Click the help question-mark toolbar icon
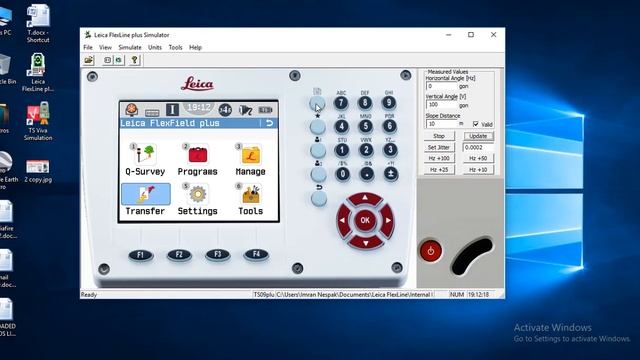The width and height of the screenshot is (640, 360). [x=134, y=60]
